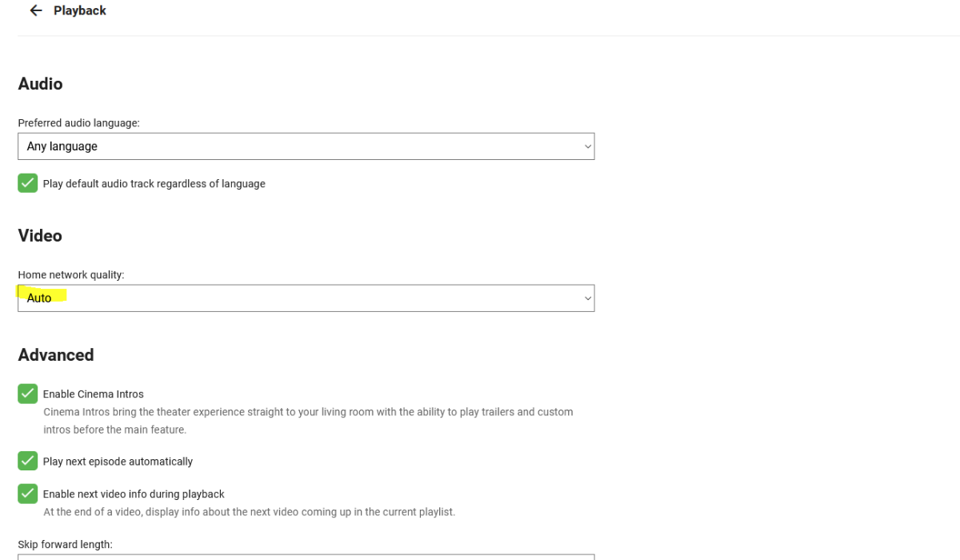Click the Playback page title
Viewport: 960px width, 560px height.
(x=80, y=10)
